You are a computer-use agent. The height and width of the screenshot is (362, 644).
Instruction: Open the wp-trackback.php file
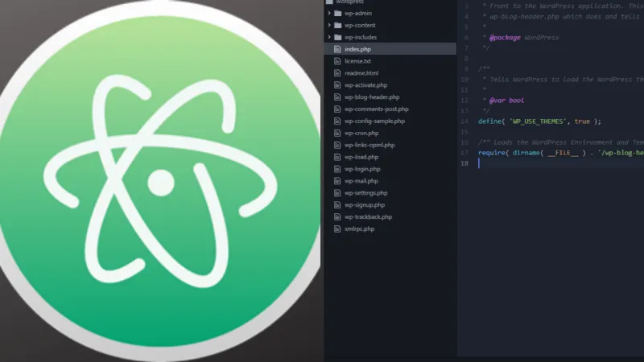pos(369,216)
